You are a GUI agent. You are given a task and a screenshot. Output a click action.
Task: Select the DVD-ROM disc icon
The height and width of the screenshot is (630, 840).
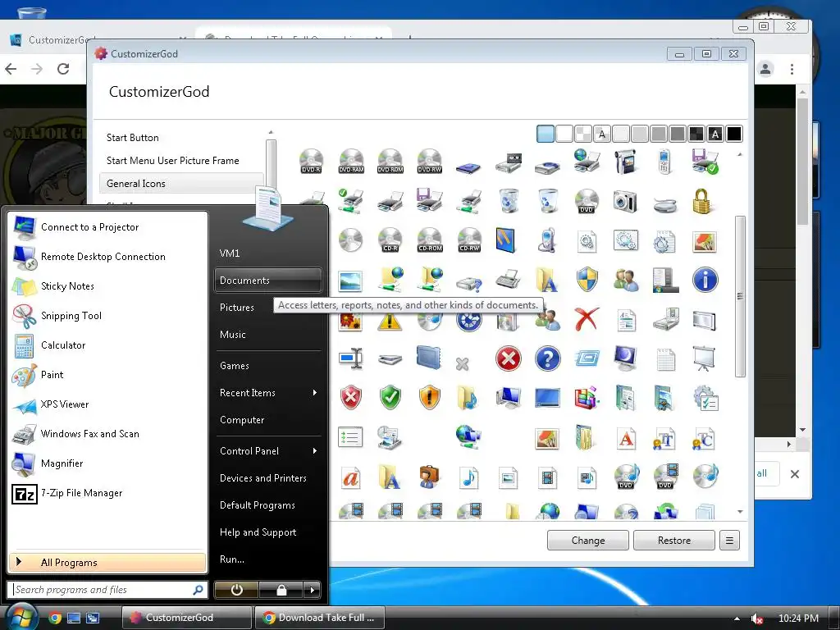390,162
